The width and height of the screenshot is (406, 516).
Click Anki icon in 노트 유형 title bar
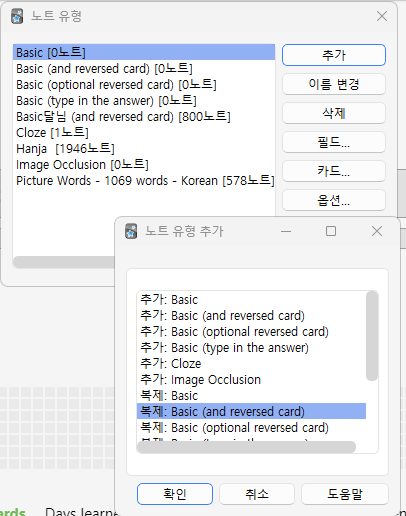click(x=17, y=16)
